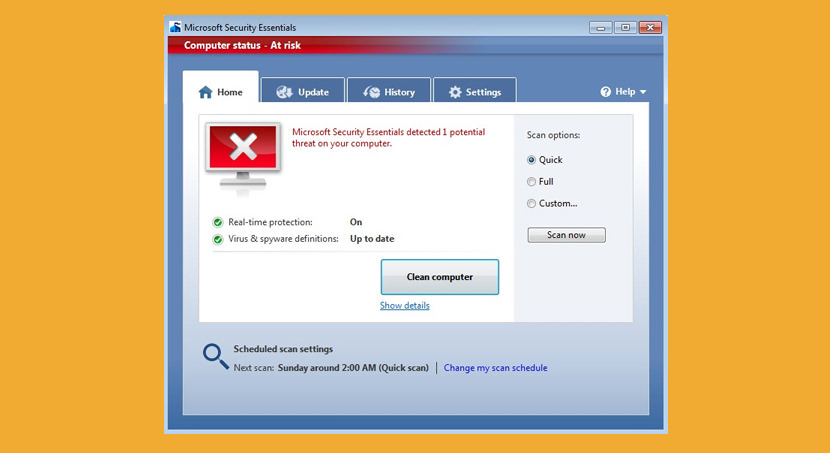Viewport: 830px width, 453px height.
Task: Click the 'Scheduled scan settings' heading
Action: click(x=283, y=349)
